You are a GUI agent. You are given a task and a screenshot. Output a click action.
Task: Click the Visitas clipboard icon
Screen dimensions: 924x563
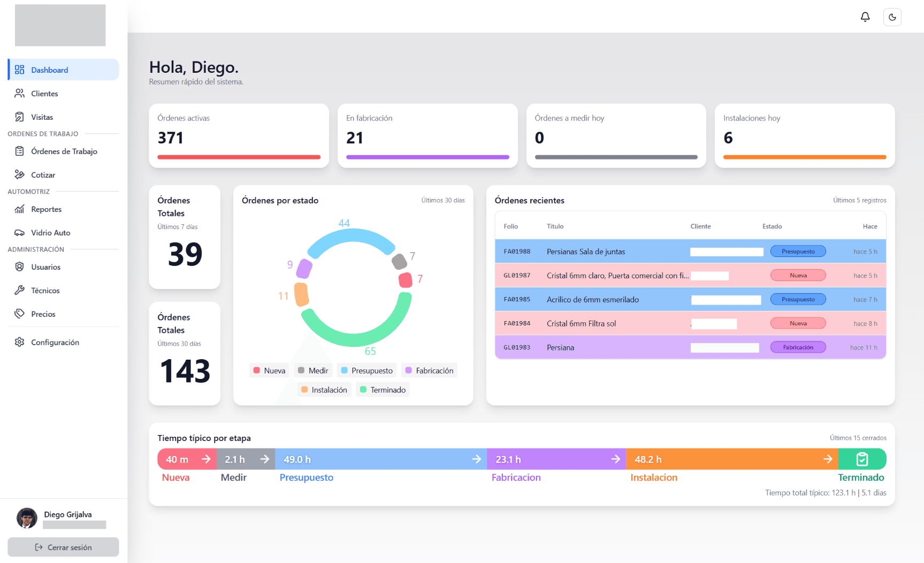(x=19, y=117)
